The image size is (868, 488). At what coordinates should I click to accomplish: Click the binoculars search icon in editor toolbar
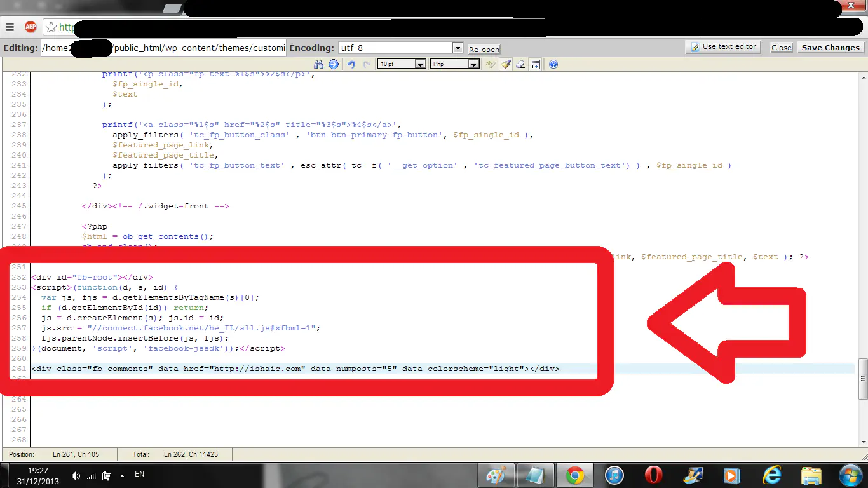click(319, 64)
